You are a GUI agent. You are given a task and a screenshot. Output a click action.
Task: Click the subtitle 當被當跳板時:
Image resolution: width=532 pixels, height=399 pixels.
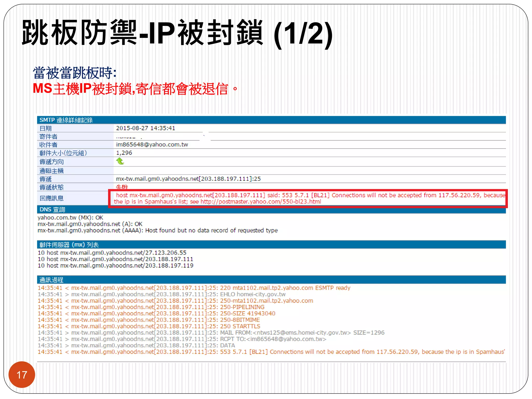(75, 73)
